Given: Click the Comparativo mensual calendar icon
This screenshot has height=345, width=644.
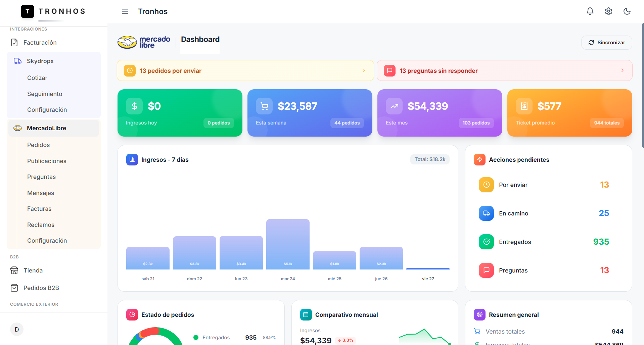Looking at the screenshot, I should [x=306, y=315].
